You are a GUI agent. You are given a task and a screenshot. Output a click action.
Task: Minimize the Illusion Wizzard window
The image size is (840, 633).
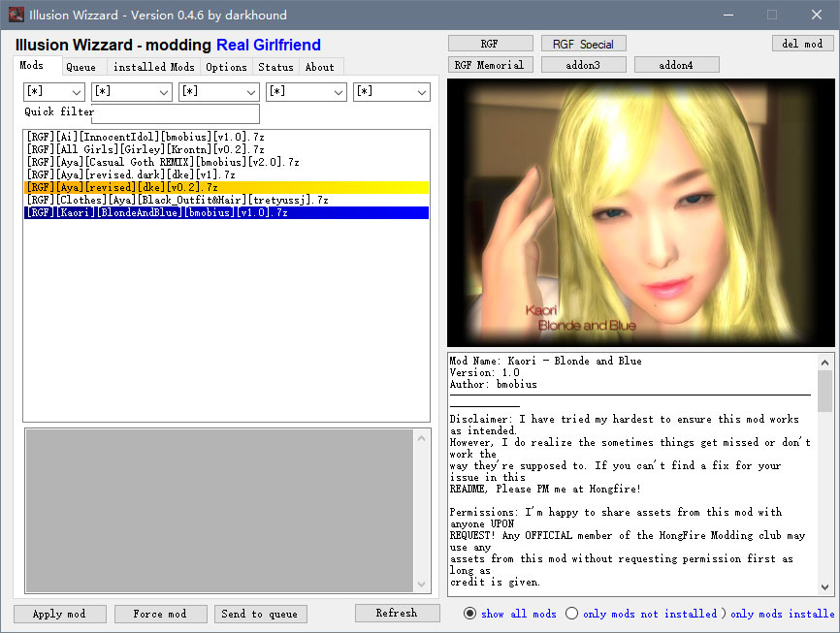tap(728, 15)
